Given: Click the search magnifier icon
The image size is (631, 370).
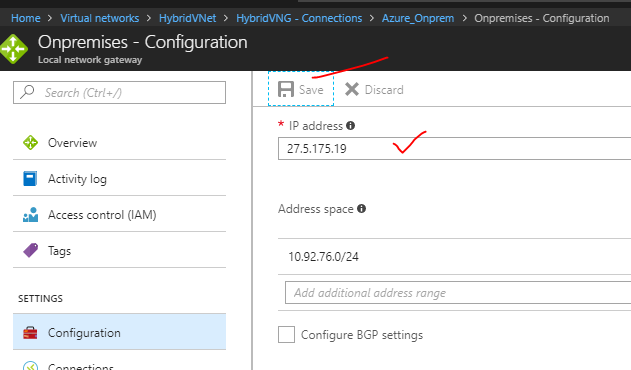Looking at the screenshot, I should [27, 92].
